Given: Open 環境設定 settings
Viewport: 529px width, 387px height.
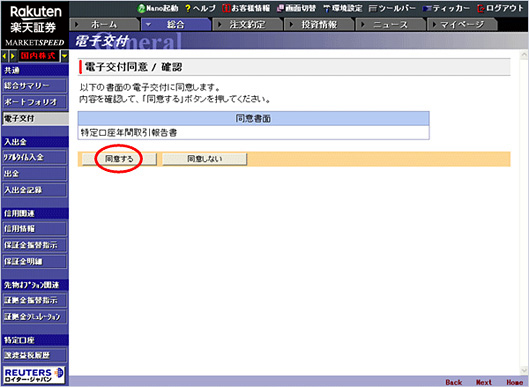Looking at the screenshot, I should 342,8.
